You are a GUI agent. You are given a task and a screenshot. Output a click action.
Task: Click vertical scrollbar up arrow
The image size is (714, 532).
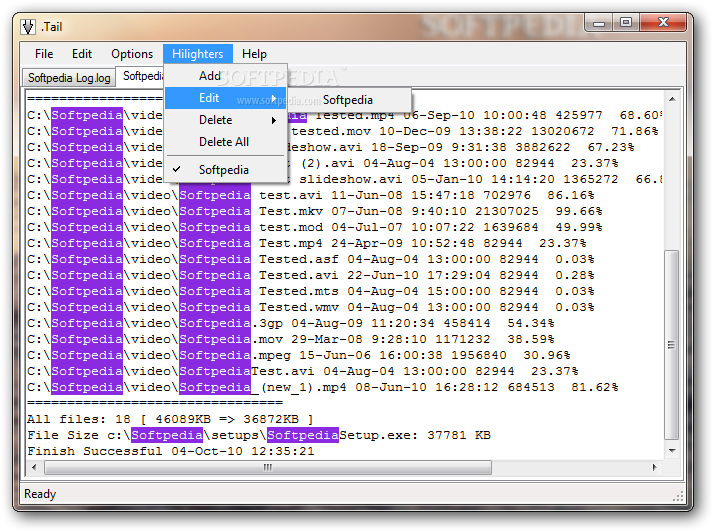point(672,99)
